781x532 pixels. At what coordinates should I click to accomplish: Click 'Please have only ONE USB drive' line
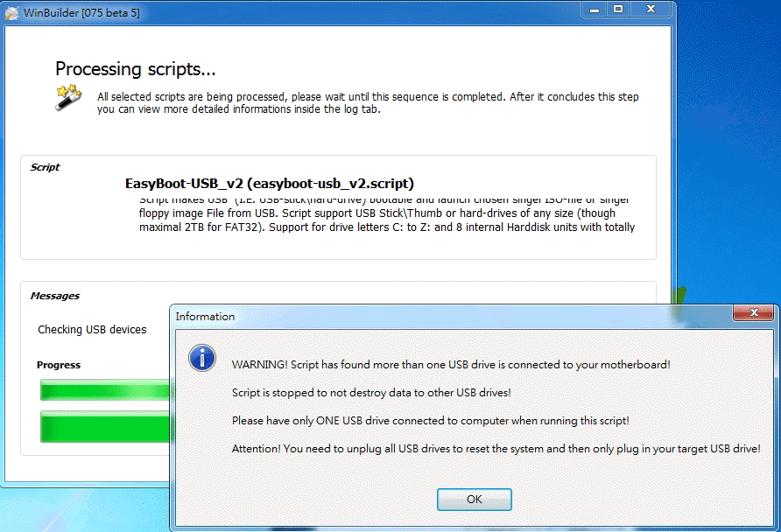[431, 421]
